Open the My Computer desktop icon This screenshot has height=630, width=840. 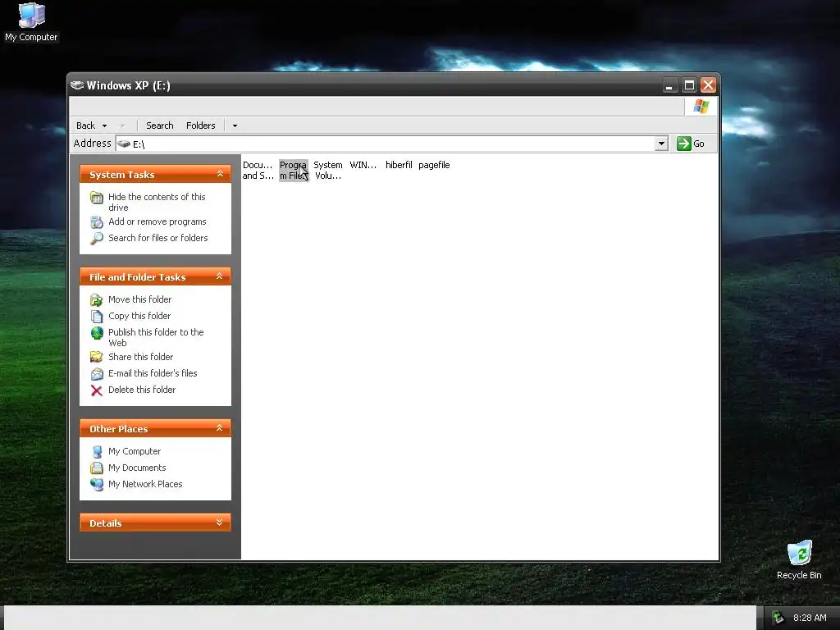point(31,21)
